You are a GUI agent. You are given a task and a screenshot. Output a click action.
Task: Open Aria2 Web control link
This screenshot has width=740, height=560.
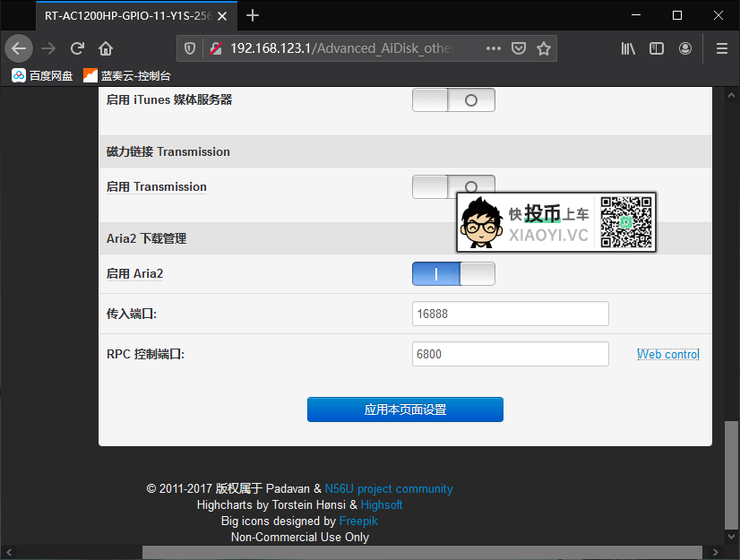(x=668, y=354)
